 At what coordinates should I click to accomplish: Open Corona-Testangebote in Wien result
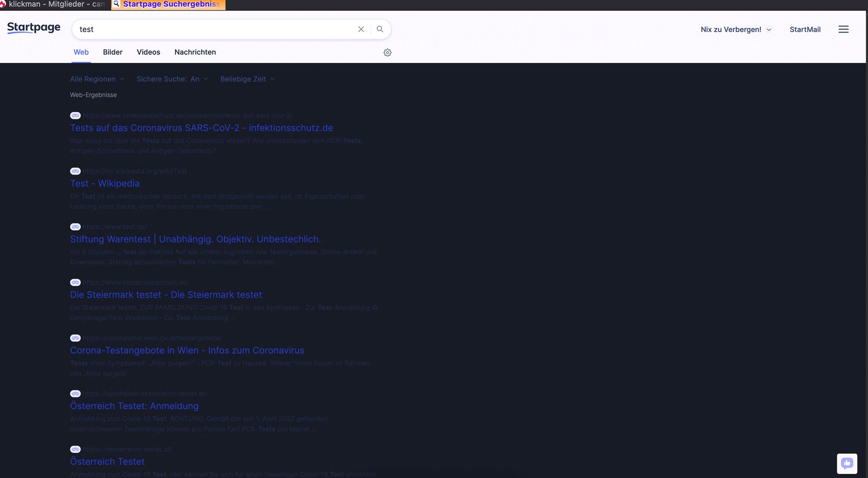pyautogui.click(x=187, y=350)
